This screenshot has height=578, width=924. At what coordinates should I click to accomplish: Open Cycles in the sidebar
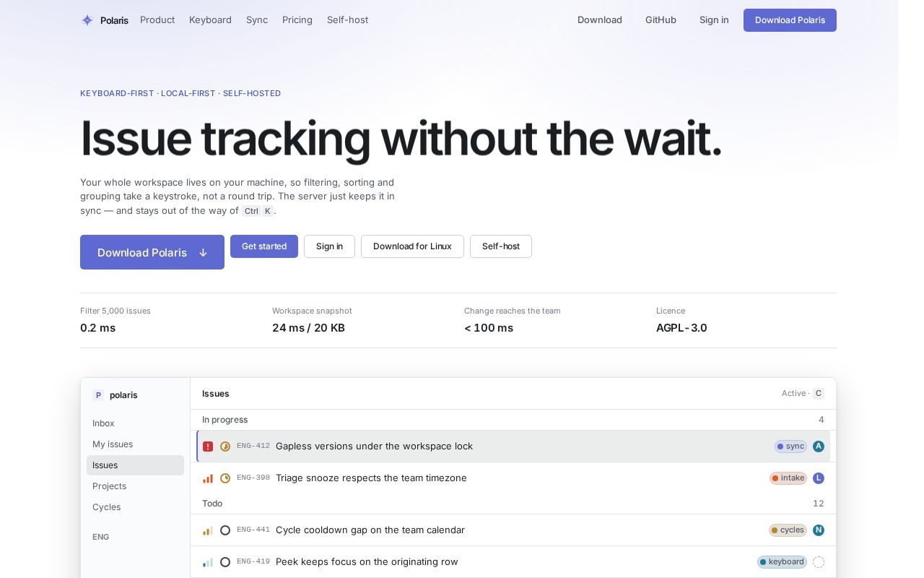(x=135, y=507)
